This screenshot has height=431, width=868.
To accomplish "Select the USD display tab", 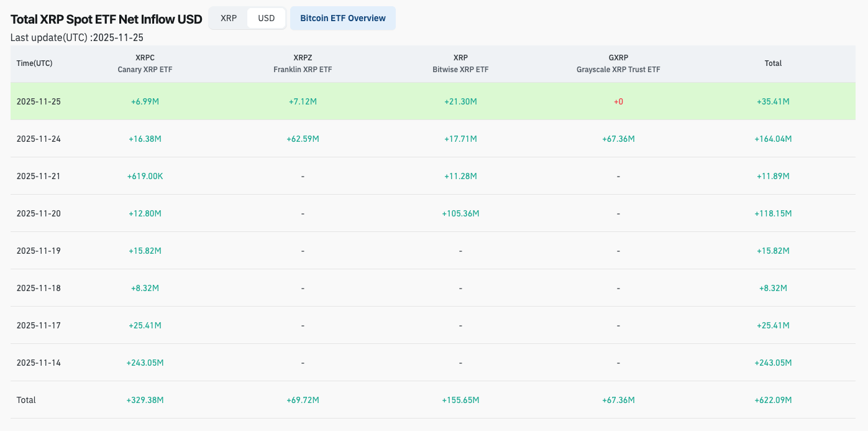I will pos(266,18).
